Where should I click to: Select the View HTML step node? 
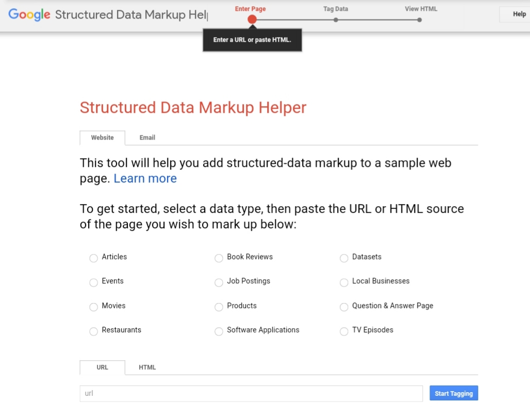coord(418,20)
